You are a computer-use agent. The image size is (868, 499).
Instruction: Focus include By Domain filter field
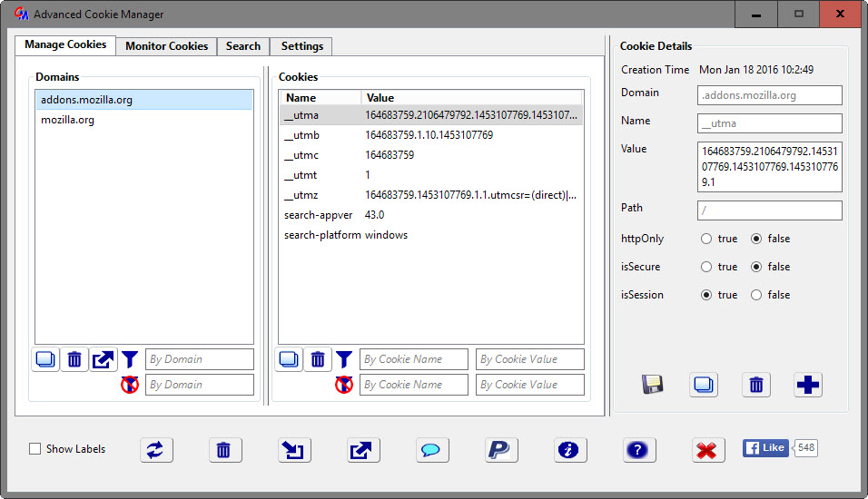[200, 359]
